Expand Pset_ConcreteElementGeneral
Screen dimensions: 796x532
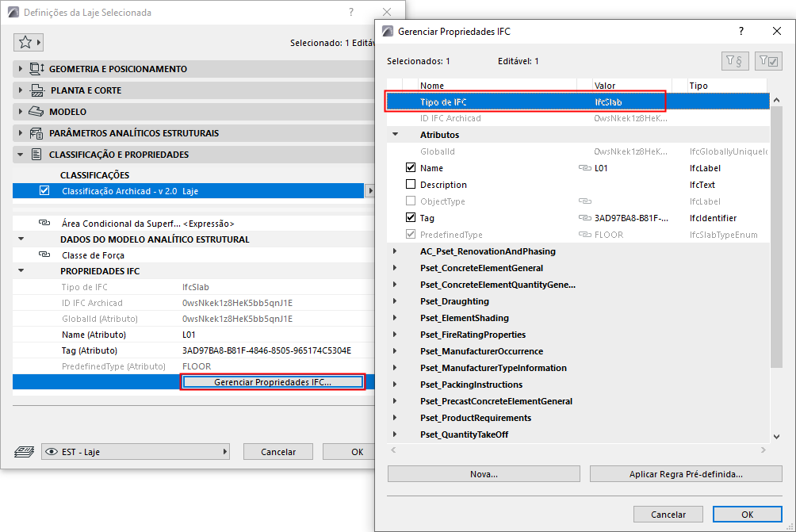point(395,268)
